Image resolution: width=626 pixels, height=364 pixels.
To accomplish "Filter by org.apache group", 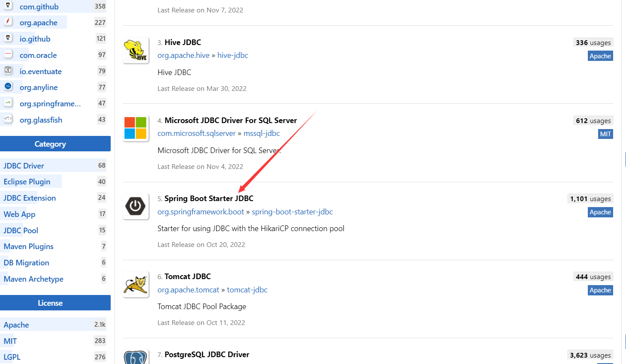I will tap(39, 23).
